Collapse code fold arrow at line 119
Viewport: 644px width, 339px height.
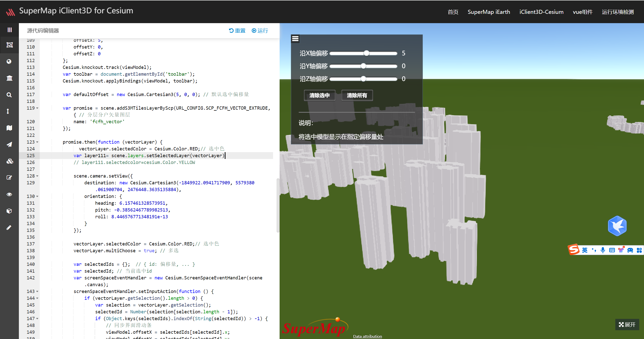click(x=37, y=108)
